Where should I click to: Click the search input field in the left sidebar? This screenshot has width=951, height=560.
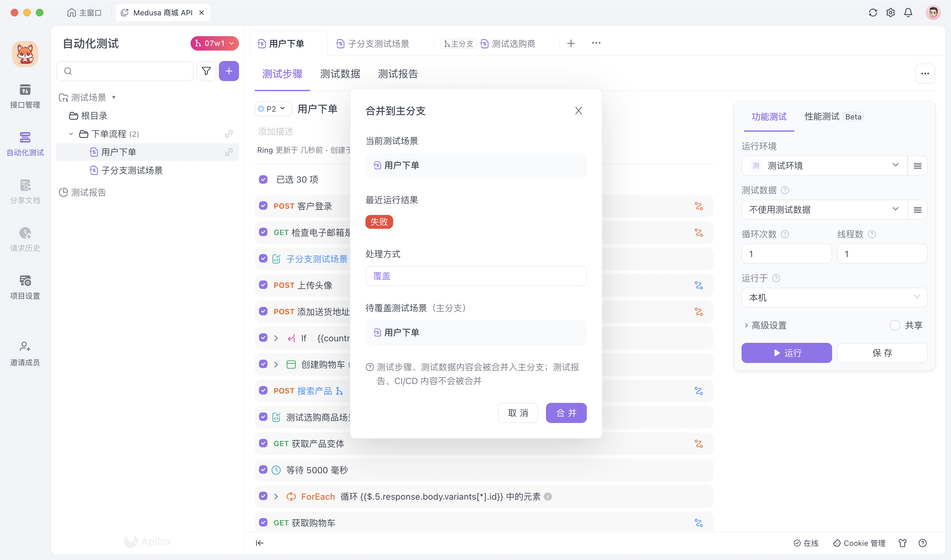(125, 71)
